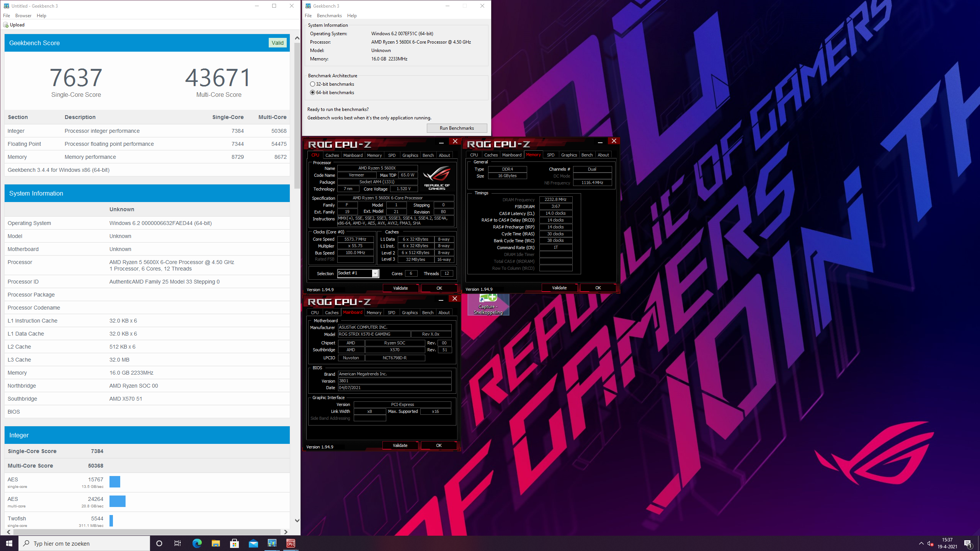Screen dimensions: 980x551
Task: Open About tab in CPU-Z Memory window
Action: pyautogui.click(x=603, y=155)
